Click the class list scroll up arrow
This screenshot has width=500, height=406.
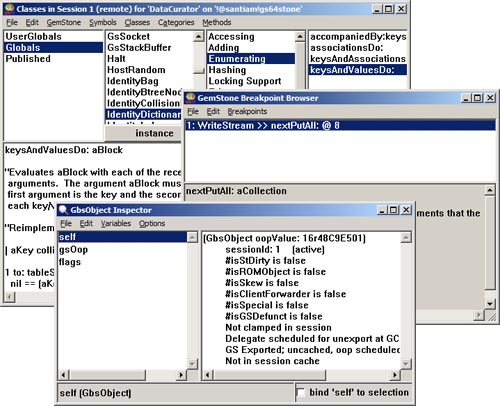point(199,36)
